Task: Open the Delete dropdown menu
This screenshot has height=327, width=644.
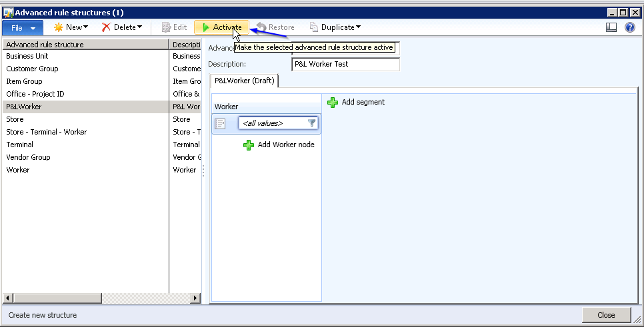Action: [122, 27]
